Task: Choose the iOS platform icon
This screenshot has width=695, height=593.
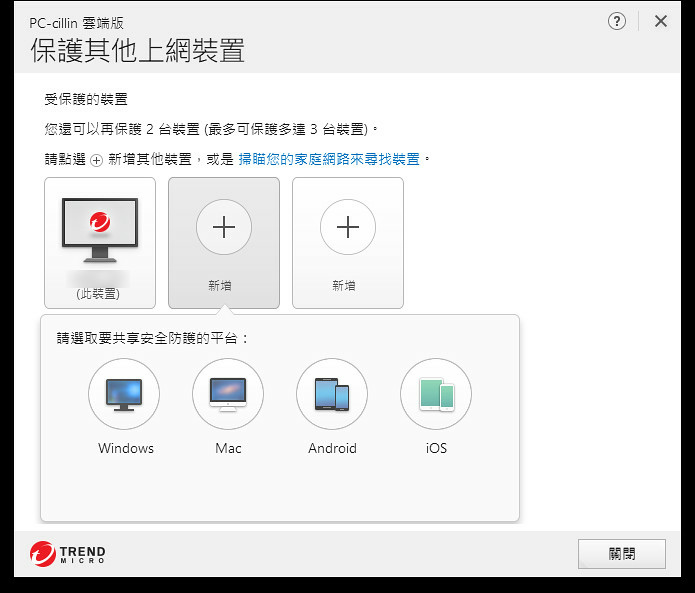Action: coord(436,394)
